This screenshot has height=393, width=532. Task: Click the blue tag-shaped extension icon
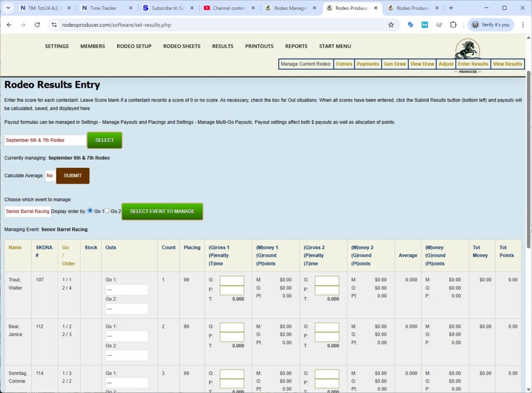coord(411,24)
